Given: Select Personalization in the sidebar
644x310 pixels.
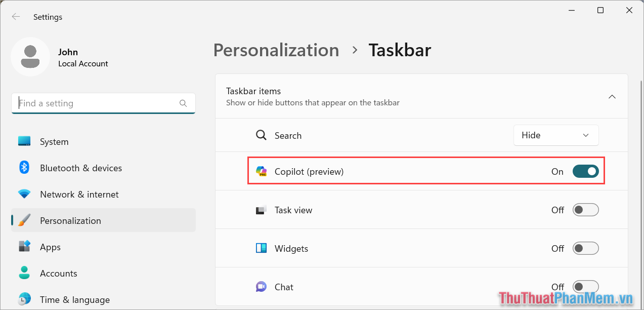Looking at the screenshot, I should tap(70, 220).
